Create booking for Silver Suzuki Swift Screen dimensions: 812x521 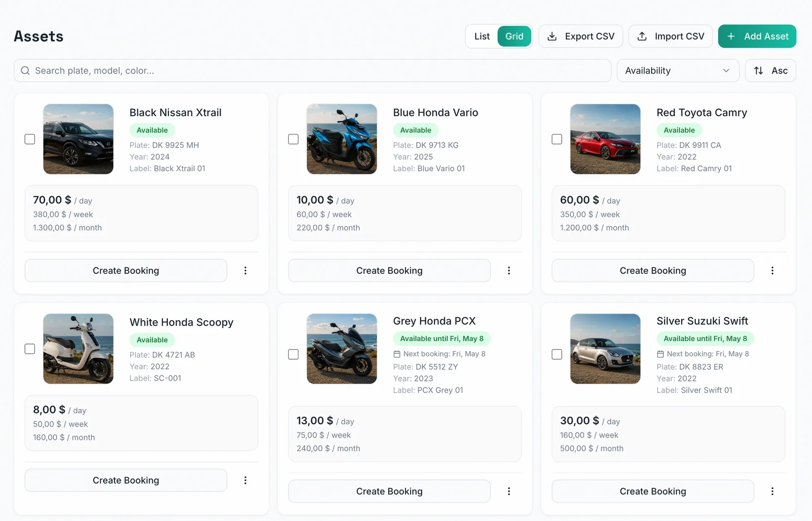pyautogui.click(x=653, y=491)
